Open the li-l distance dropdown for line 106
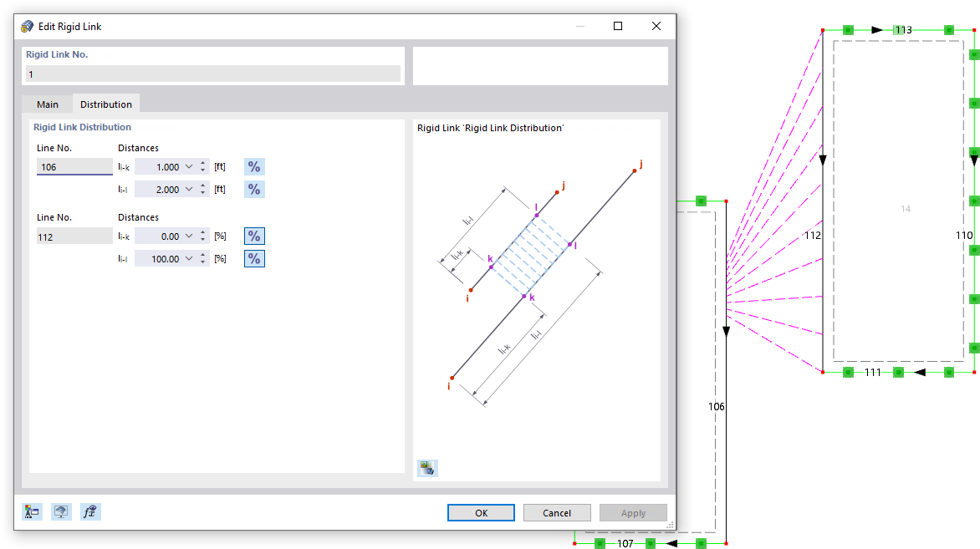The width and height of the screenshot is (980, 549). [x=188, y=189]
